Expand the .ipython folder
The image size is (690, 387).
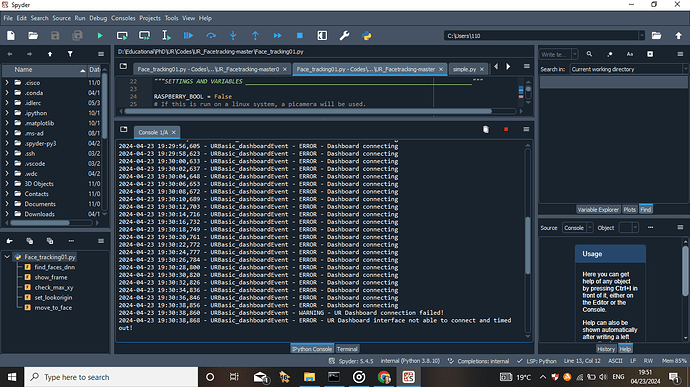7,113
